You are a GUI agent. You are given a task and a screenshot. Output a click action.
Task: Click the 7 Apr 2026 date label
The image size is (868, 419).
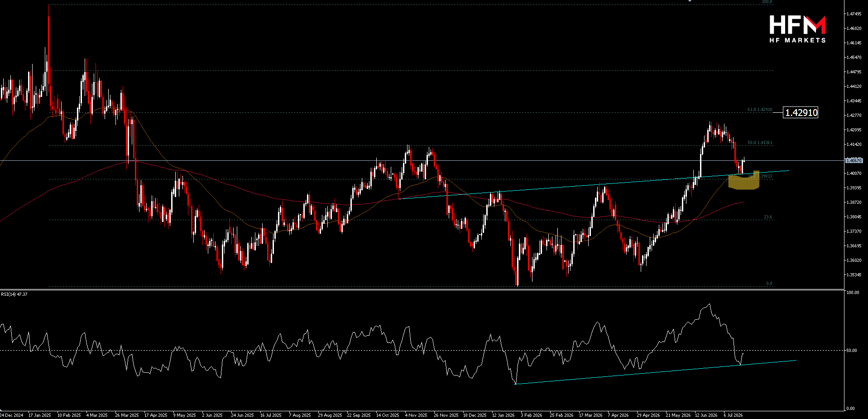pyautogui.click(x=618, y=415)
